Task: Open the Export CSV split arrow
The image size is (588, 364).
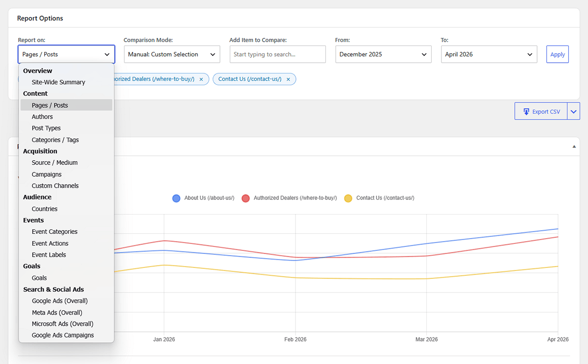Action: point(574,111)
